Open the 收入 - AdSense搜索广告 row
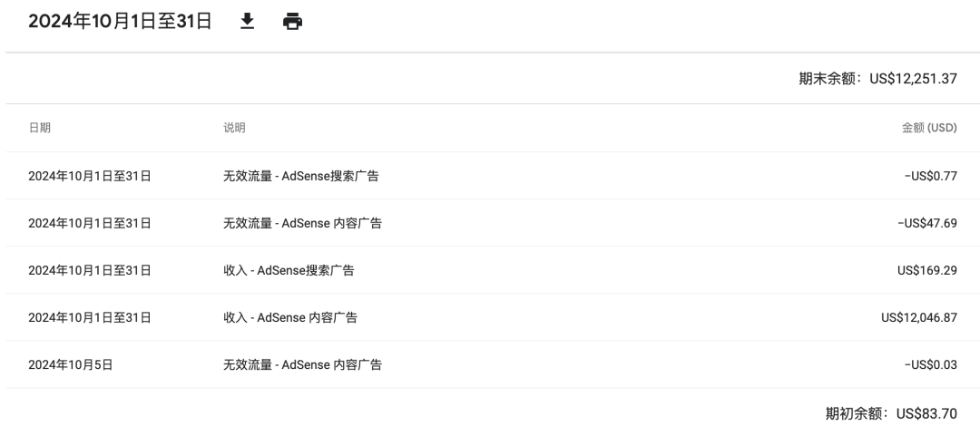980x436 pixels. coord(493,270)
